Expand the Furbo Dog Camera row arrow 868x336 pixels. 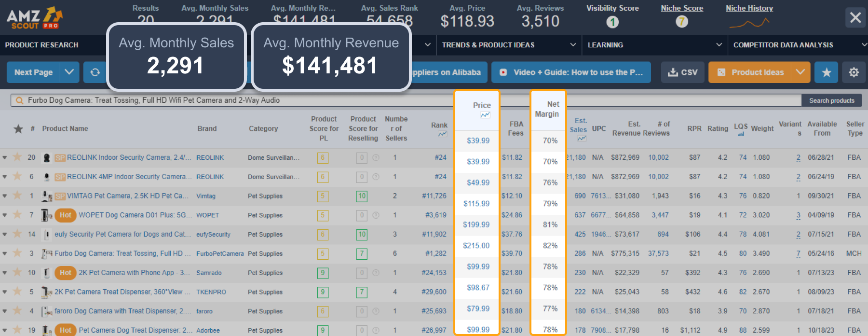pos(4,253)
